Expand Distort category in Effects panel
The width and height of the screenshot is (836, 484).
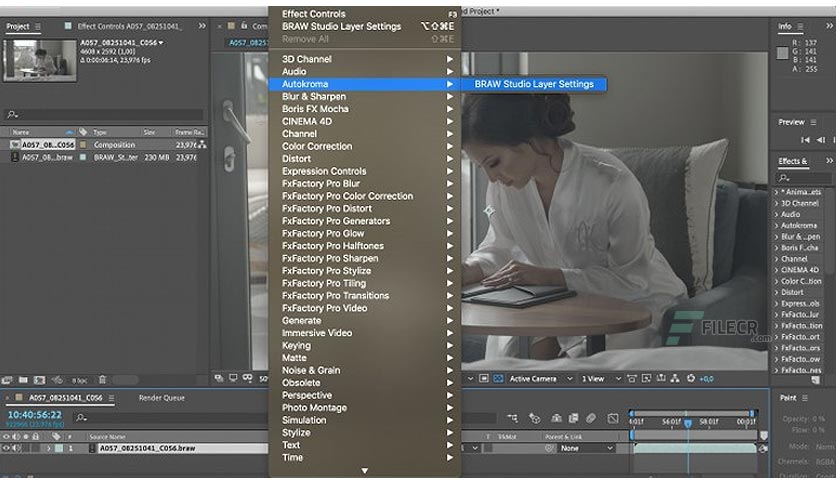(x=776, y=292)
